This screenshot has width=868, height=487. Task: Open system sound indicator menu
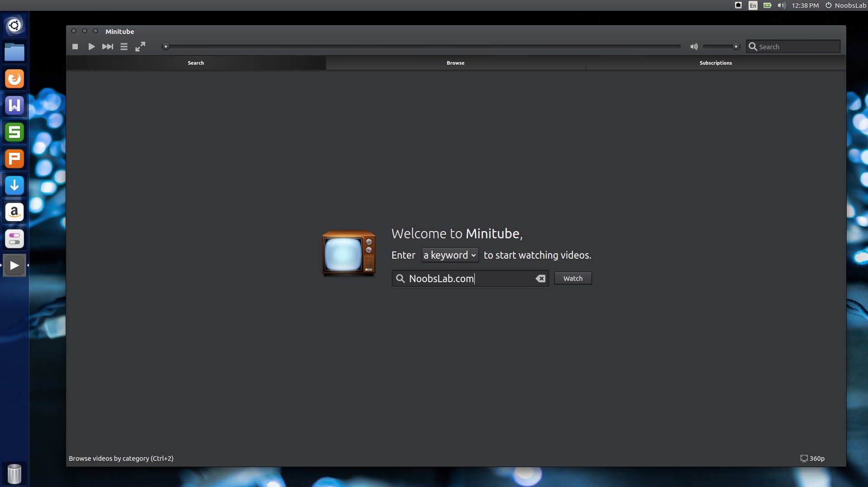click(782, 5)
